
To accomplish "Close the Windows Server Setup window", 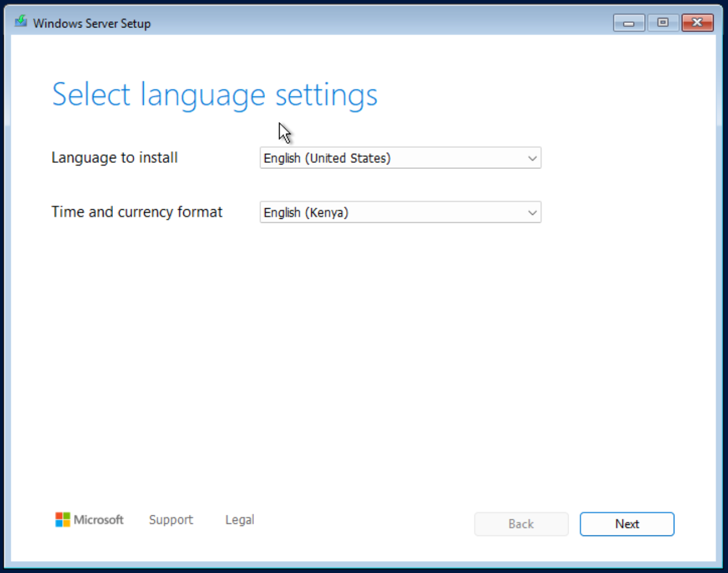I will [697, 22].
